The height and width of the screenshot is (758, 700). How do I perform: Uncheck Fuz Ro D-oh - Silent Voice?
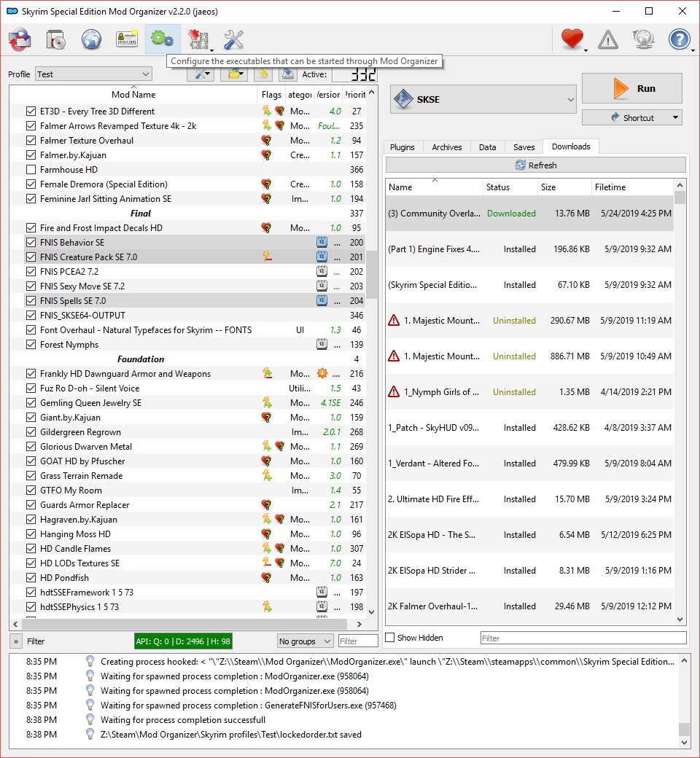point(31,388)
